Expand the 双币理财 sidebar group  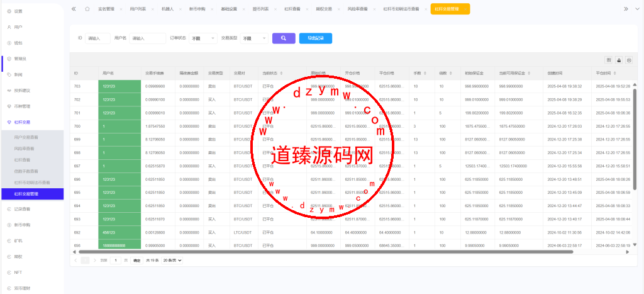[31, 288]
